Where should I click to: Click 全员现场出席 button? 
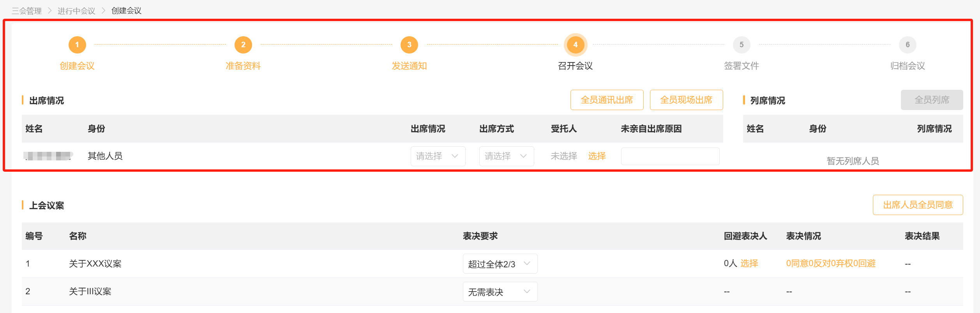tap(686, 100)
